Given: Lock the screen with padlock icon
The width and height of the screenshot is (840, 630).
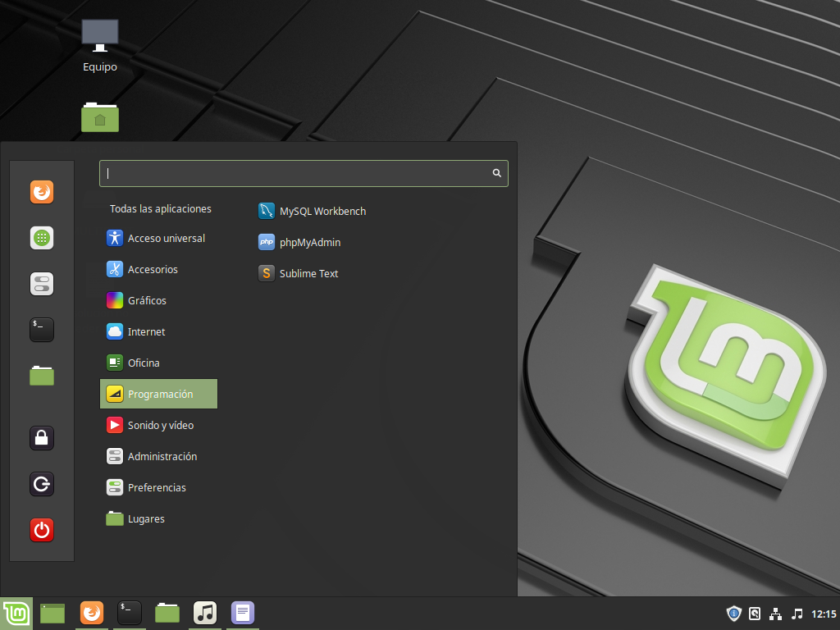Looking at the screenshot, I should point(42,438).
